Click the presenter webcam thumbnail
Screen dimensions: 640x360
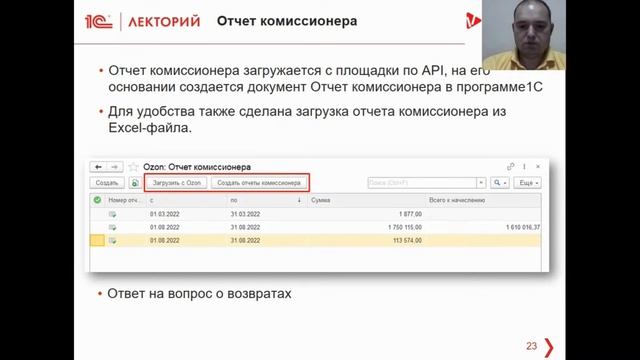click(524, 35)
